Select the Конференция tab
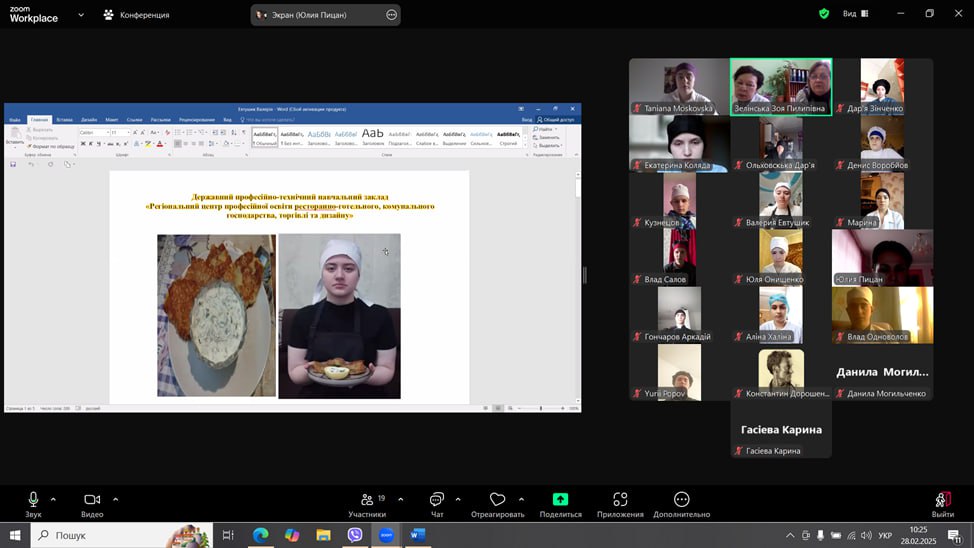The height and width of the screenshot is (548, 974). point(137,15)
